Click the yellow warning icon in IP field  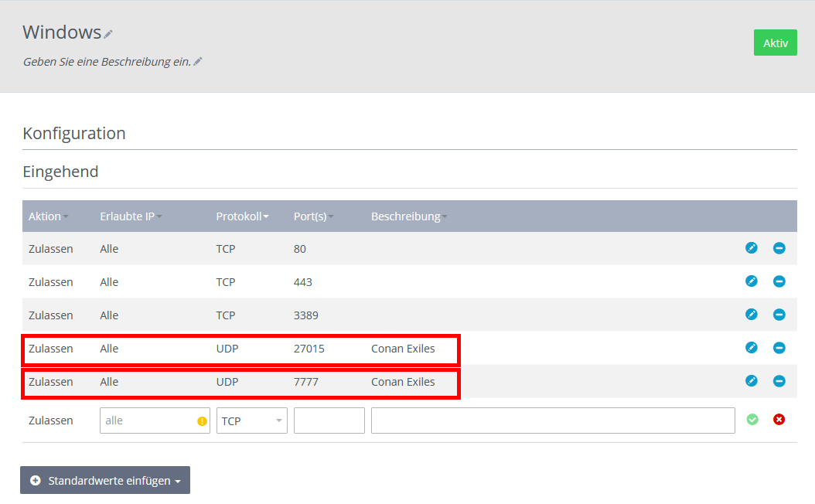[x=202, y=421]
